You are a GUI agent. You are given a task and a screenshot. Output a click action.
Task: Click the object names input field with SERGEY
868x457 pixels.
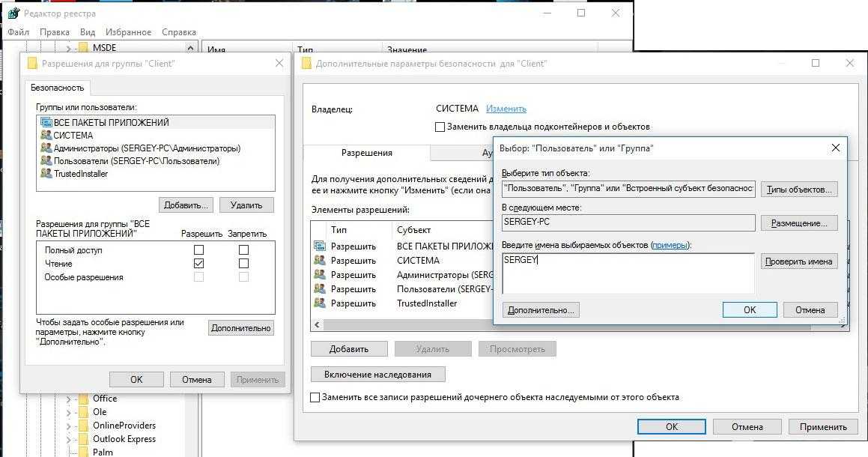click(x=628, y=273)
